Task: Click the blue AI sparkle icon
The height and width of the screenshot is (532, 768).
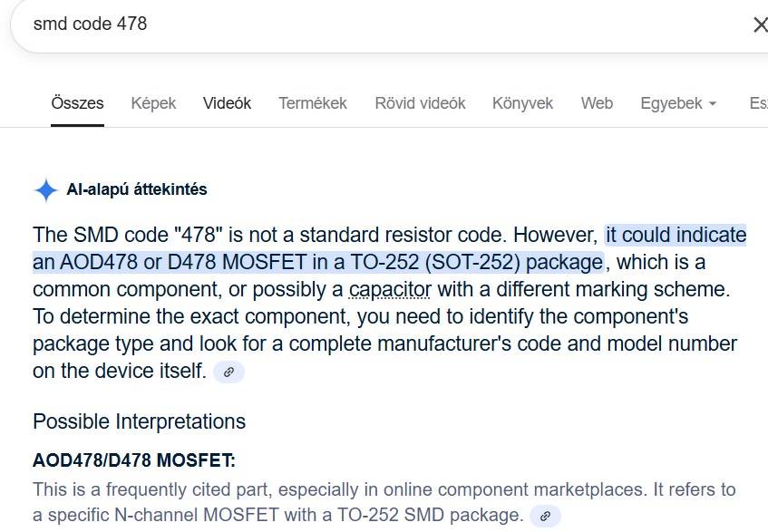Action: click(45, 190)
